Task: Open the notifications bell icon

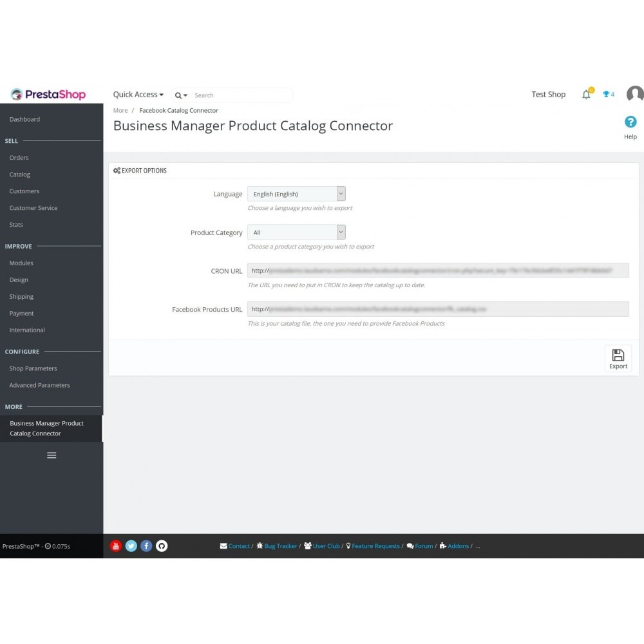Action: click(x=587, y=95)
